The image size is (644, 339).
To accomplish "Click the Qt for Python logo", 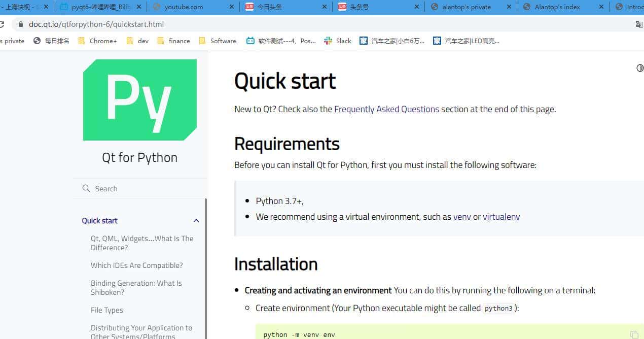I will point(139,99).
